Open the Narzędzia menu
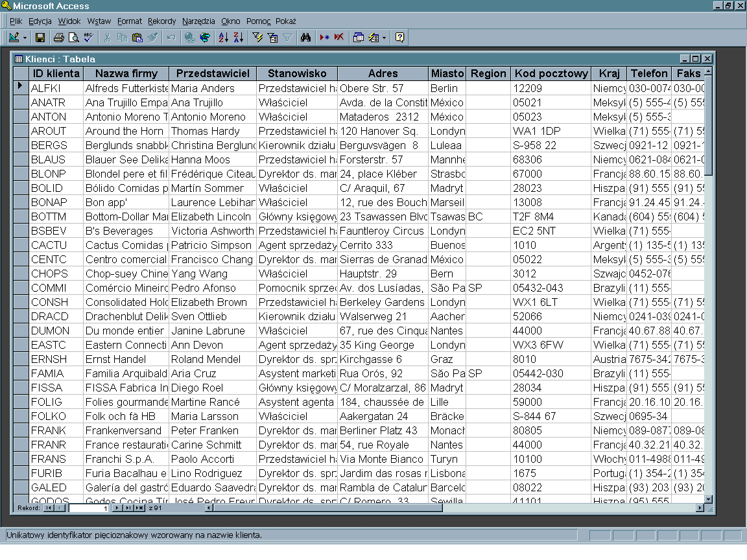747x560 pixels. [x=198, y=21]
